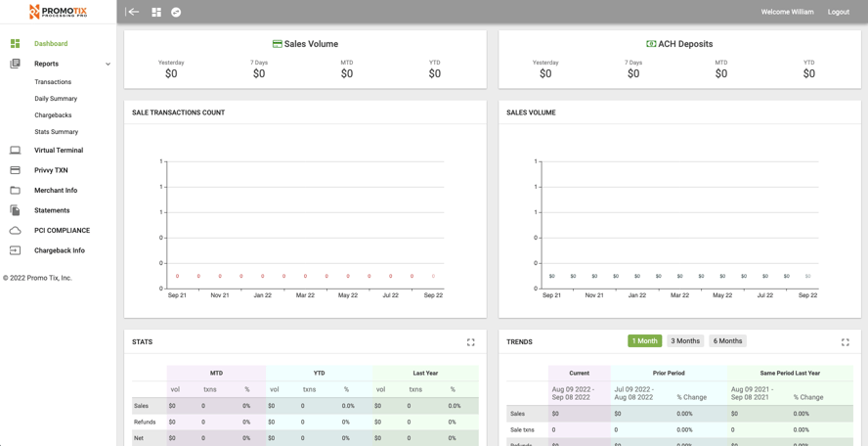
Task: Click the Promo Tix logo
Action: 58,12
